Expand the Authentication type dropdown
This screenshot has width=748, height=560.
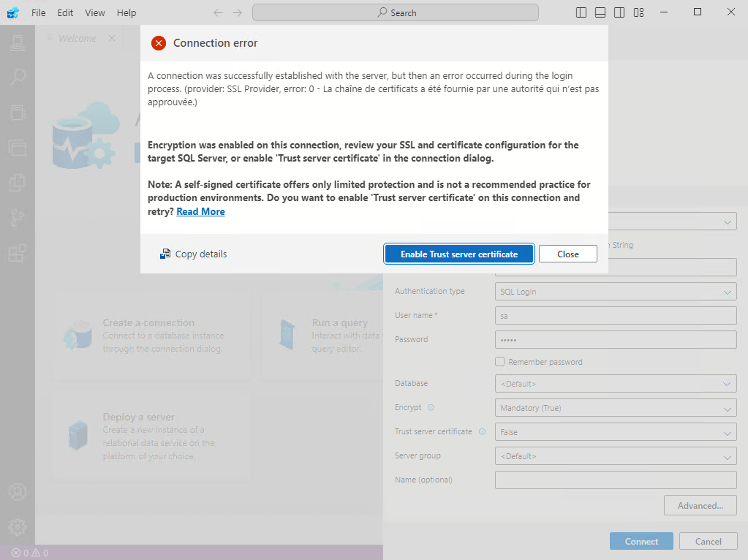click(616, 292)
